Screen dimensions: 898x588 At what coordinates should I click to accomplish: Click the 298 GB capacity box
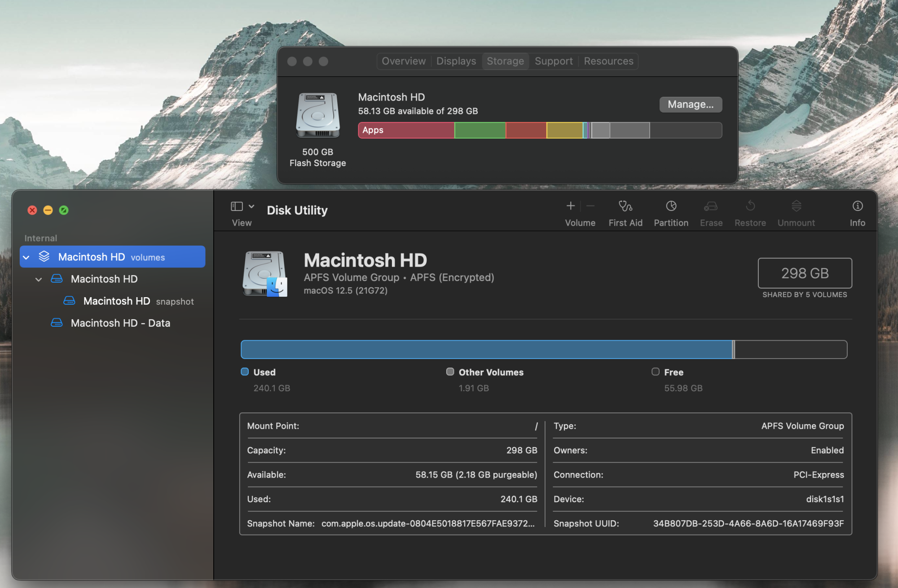(805, 273)
